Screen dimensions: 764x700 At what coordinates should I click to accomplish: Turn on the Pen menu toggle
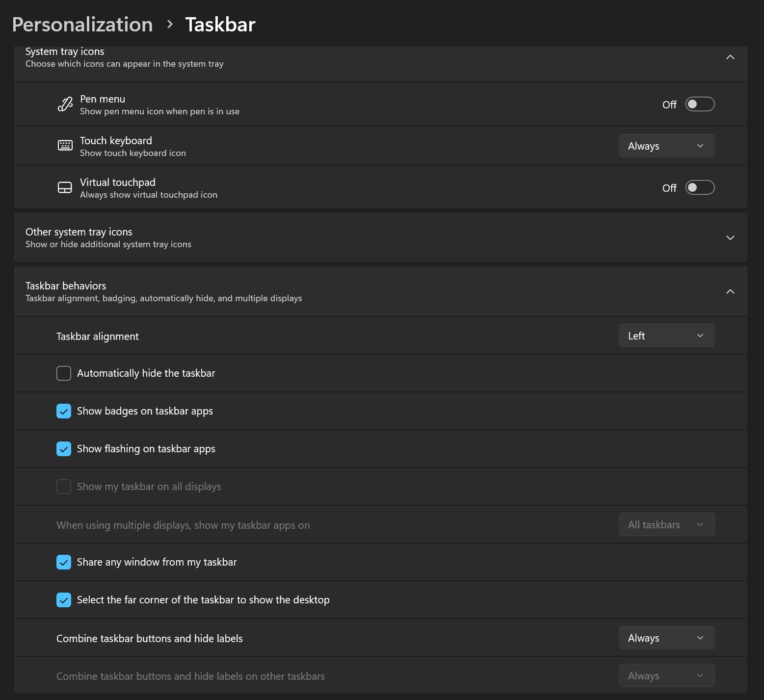click(x=700, y=104)
